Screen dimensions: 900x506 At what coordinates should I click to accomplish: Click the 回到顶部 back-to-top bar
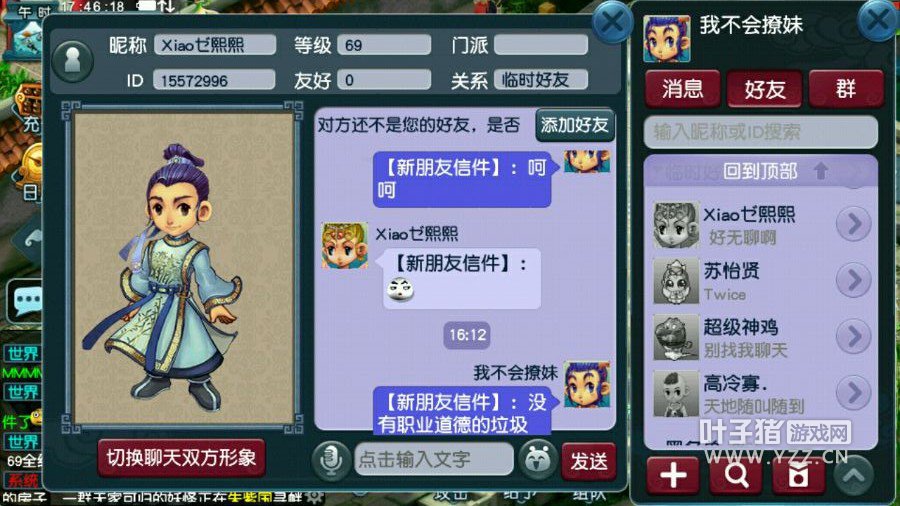[761, 171]
